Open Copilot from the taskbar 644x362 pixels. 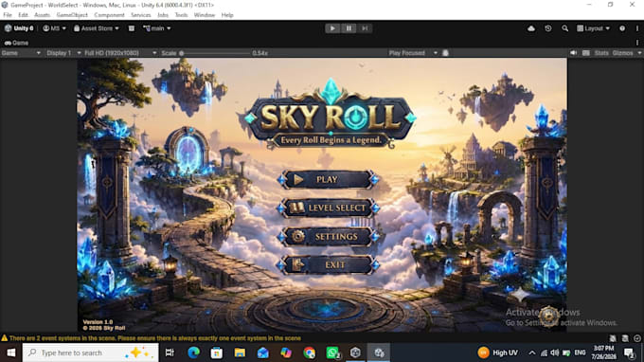(286, 353)
